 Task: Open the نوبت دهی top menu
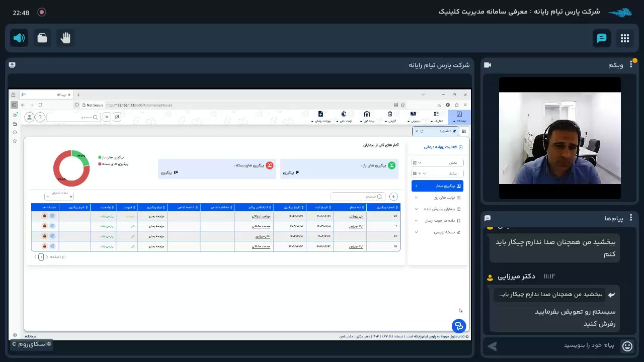click(x=344, y=117)
